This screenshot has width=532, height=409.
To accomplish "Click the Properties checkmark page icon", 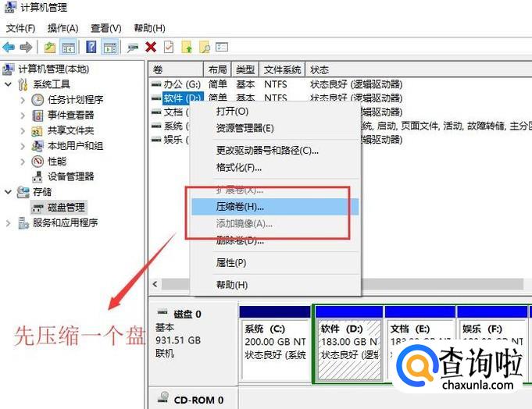I will [169, 47].
